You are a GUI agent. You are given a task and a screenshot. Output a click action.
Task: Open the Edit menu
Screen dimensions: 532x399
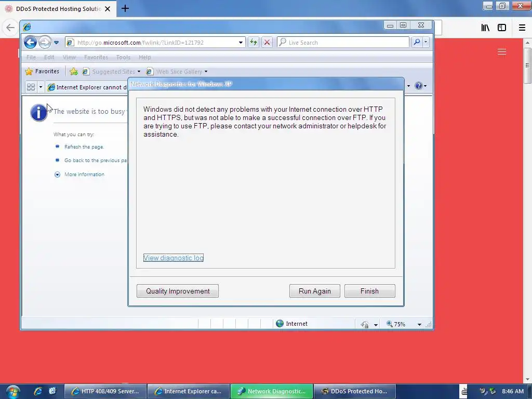click(x=49, y=57)
